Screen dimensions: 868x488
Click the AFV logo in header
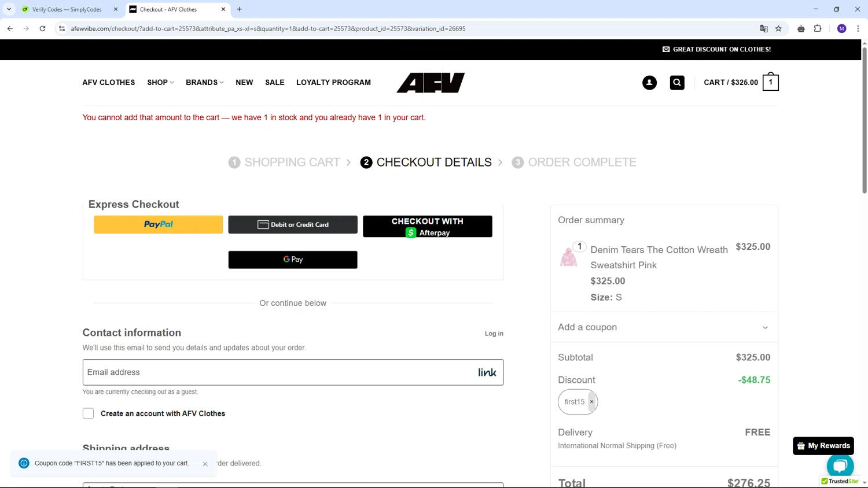click(x=431, y=83)
